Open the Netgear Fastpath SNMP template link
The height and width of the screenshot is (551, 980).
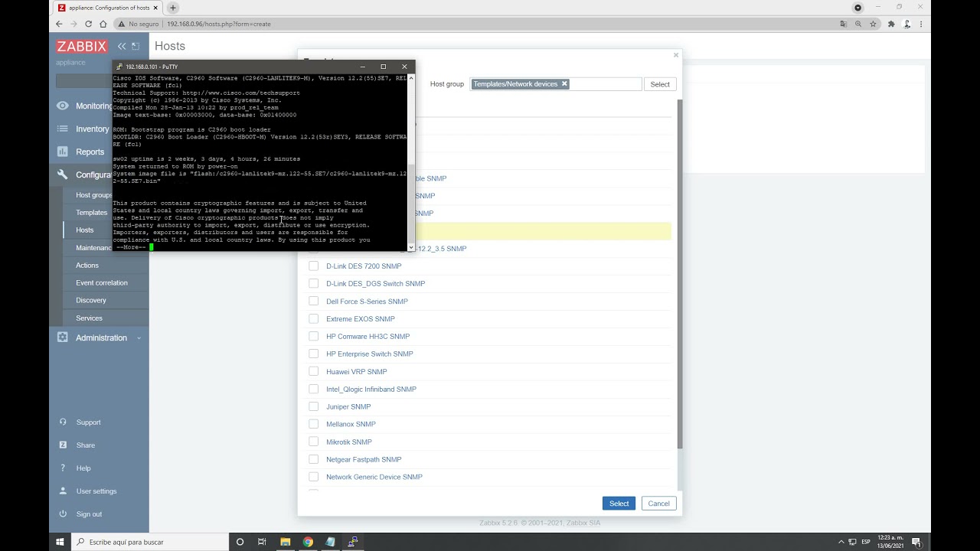364,459
